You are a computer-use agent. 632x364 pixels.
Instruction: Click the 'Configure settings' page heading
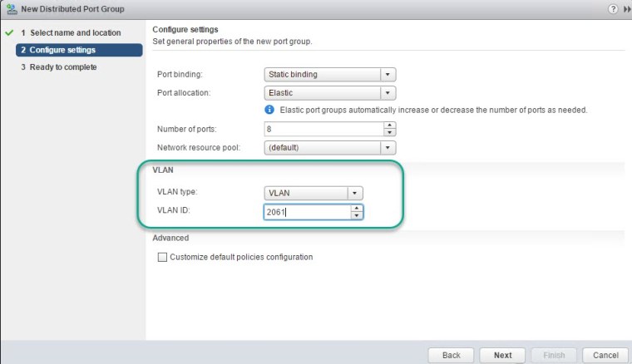[x=185, y=29]
